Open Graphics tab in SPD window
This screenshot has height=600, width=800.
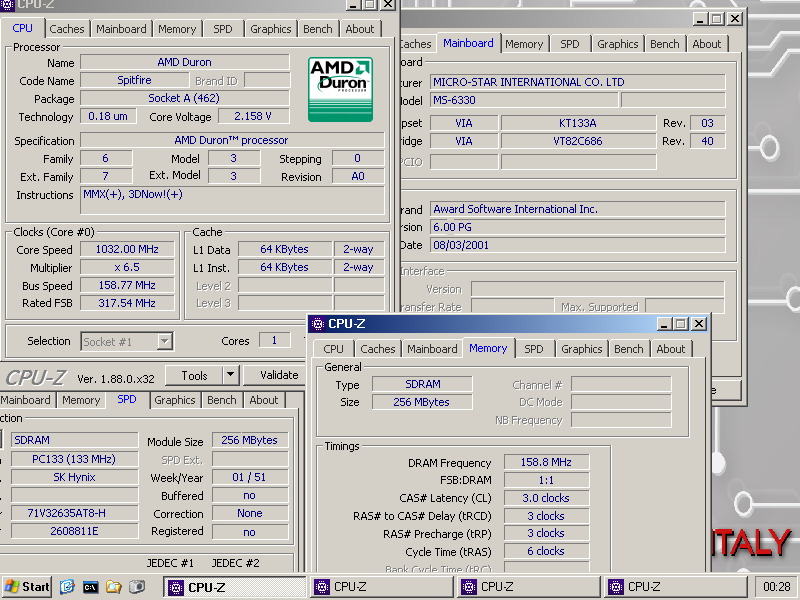click(174, 400)
